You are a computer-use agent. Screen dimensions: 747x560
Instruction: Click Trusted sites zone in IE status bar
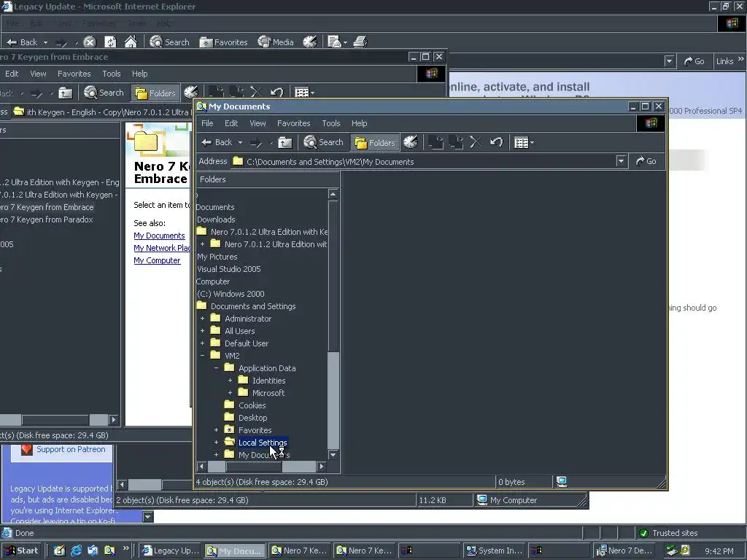(668, 533)
